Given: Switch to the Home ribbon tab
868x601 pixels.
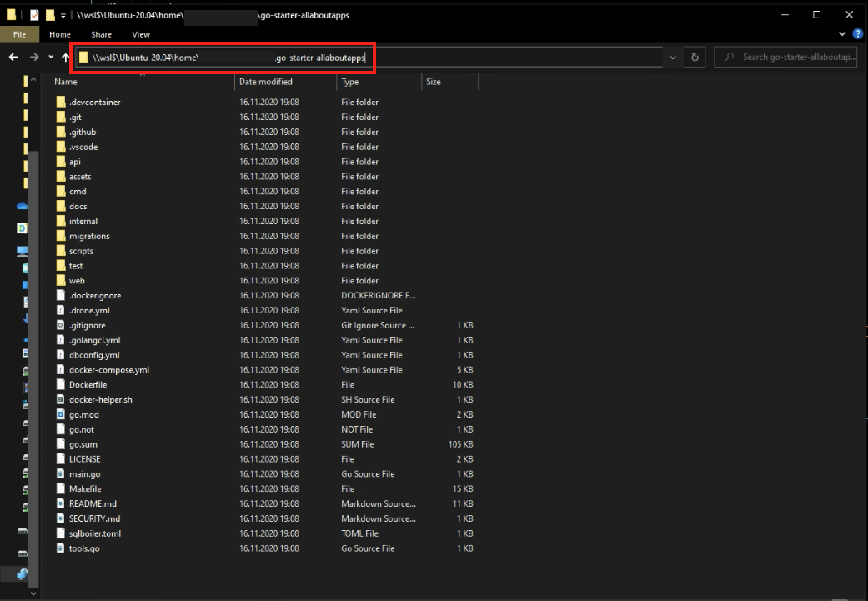Looking at the screenshot, I should coord(59,34).
